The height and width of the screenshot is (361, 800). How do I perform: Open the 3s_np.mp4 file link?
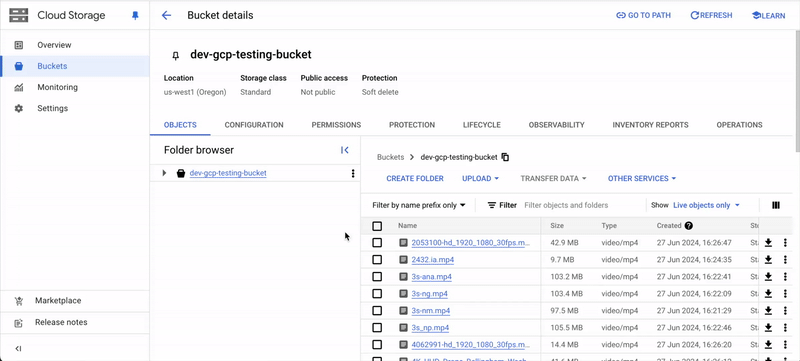click(431, 328)
